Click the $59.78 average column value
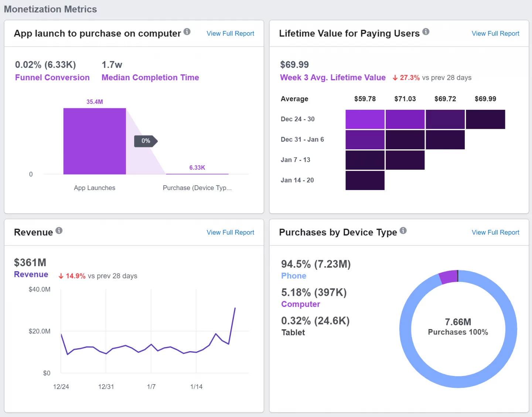 pyautogui.click(x=365, y=99)
